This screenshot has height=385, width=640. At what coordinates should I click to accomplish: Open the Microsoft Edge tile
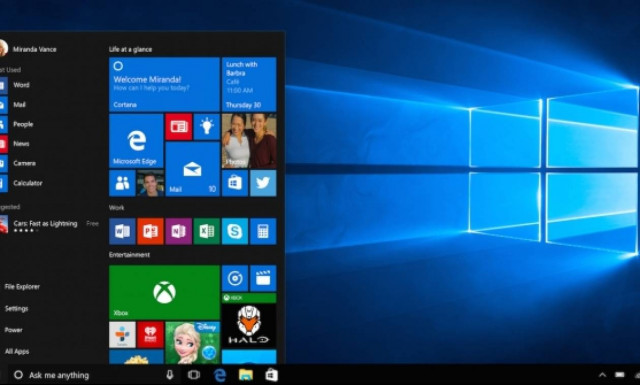136,141
